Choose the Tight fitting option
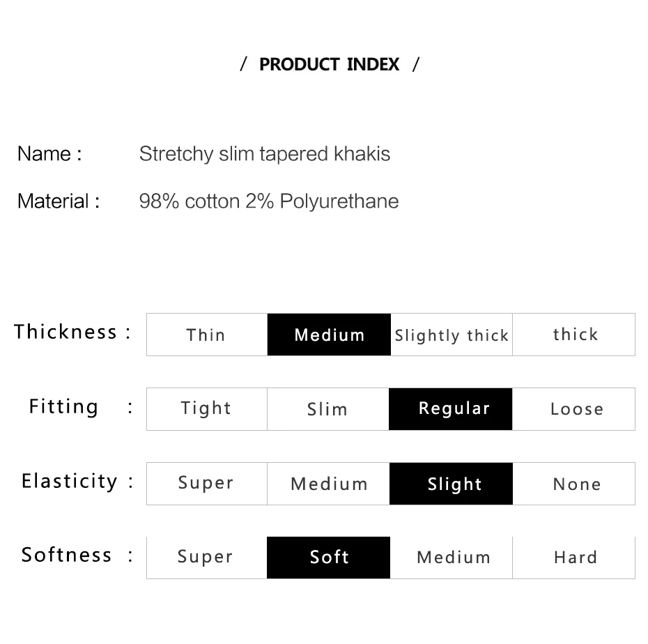The width and height of the screenshot is (648, 644). click(206, 409)
